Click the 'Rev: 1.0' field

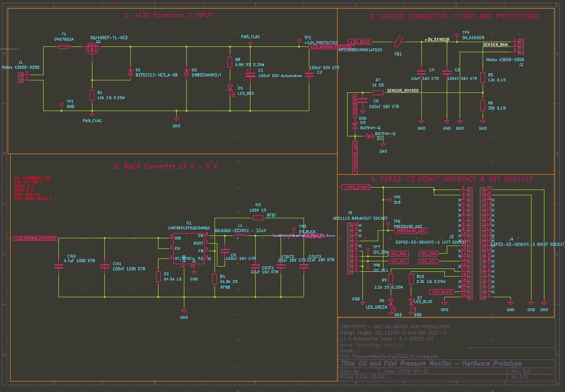[520, 371]
